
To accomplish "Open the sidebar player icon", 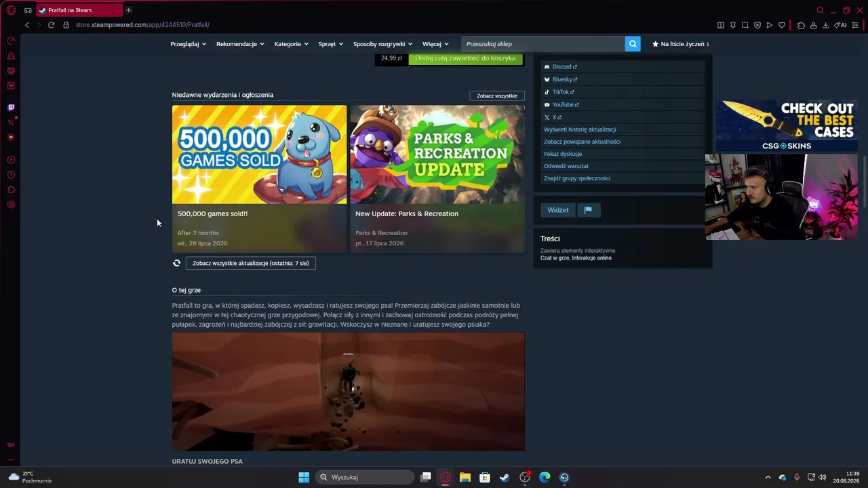I will (x=11, y=160).
